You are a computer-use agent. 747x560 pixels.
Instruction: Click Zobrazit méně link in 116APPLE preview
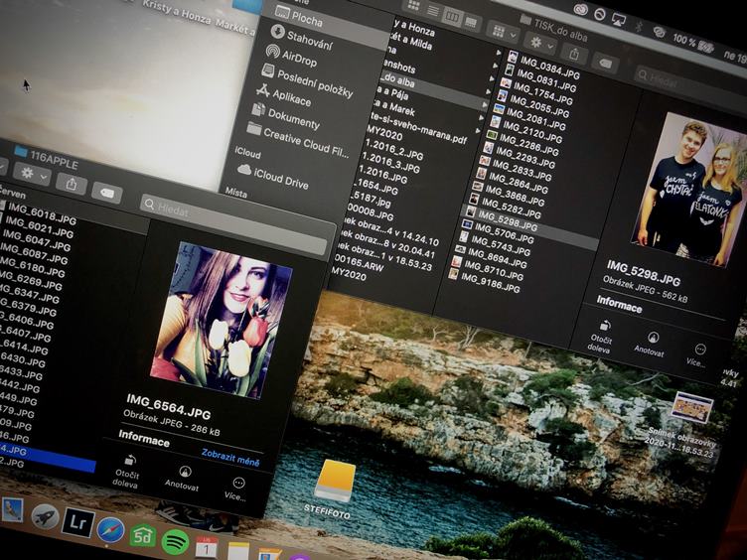tap(230, 457)
